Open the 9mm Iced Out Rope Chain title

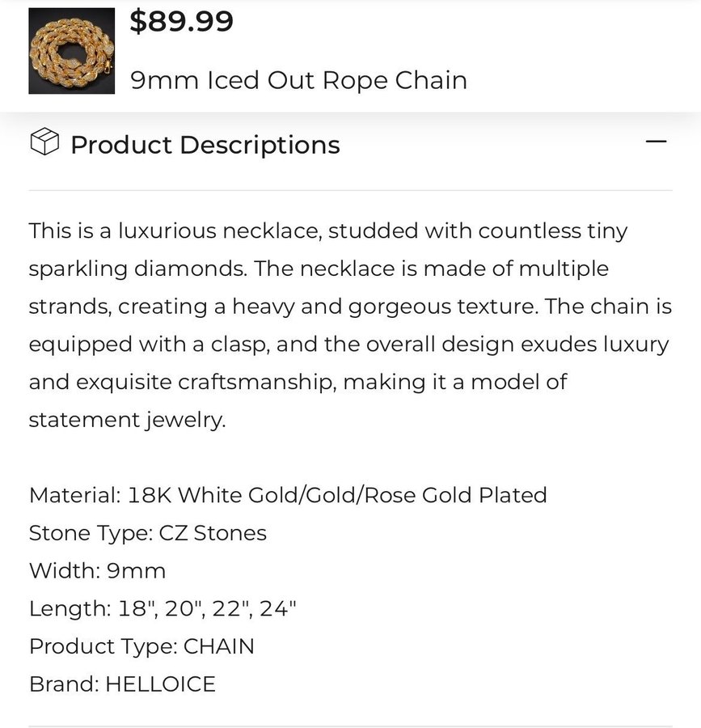click(298, 80)
